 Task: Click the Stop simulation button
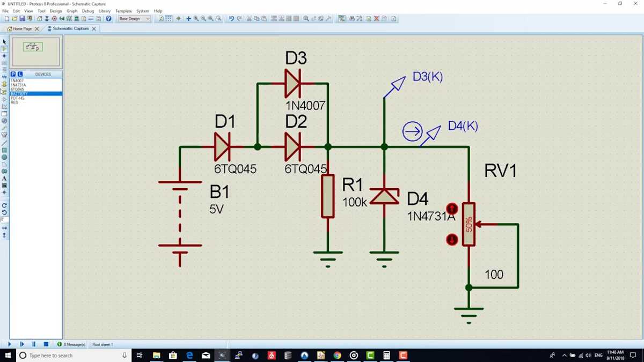[46, 344]
